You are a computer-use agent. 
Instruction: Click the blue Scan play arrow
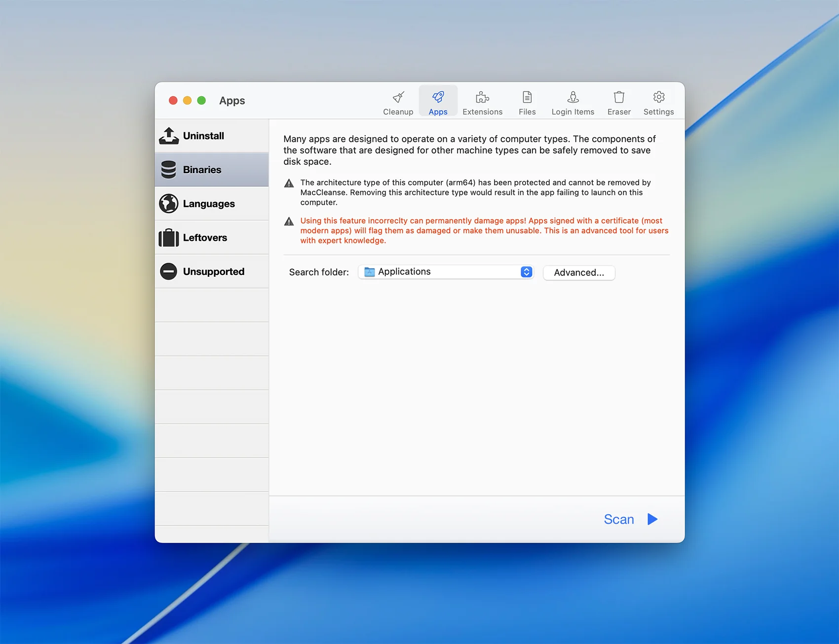point(652,519)
